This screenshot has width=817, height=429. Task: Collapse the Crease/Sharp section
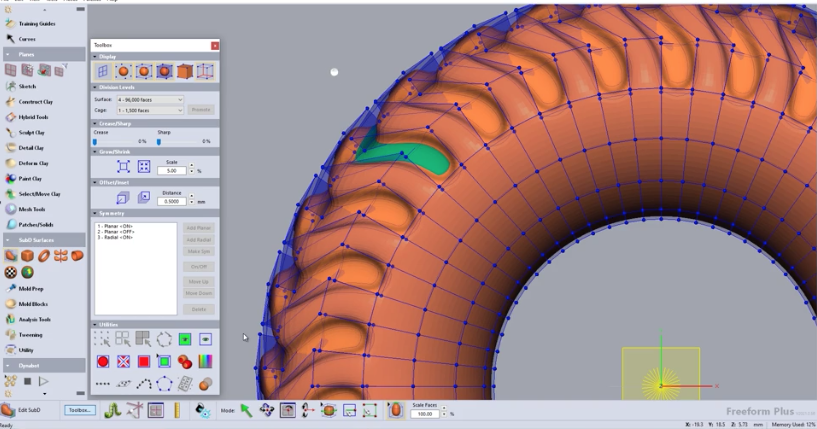95,124
